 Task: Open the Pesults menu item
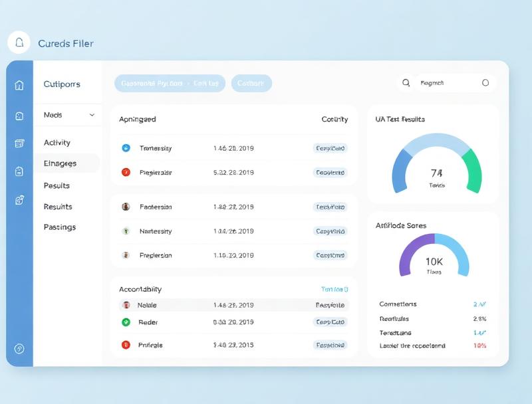click(x=57, y=186)
